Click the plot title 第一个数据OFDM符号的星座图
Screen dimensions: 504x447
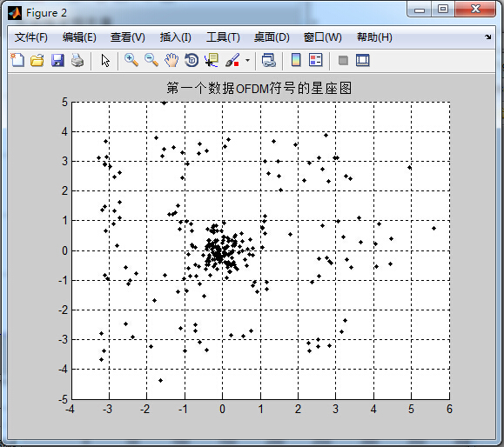tap(259, 88)
